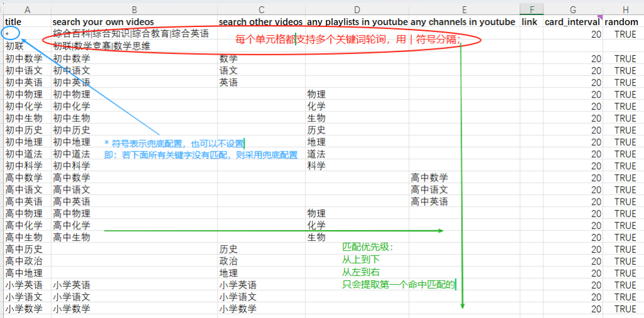Select '初中道法' in the title column

(28, 154)
